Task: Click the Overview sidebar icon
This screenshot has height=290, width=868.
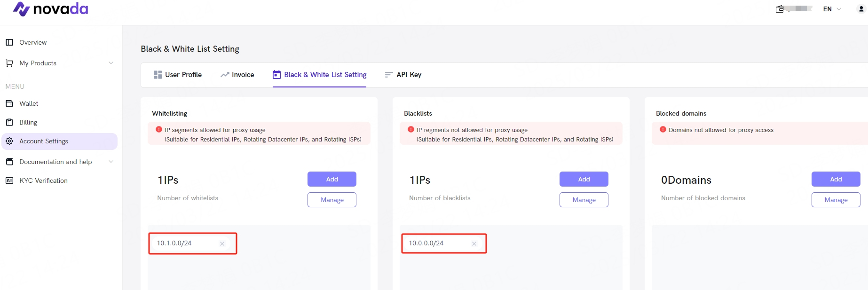Action: tap(9, 42)
